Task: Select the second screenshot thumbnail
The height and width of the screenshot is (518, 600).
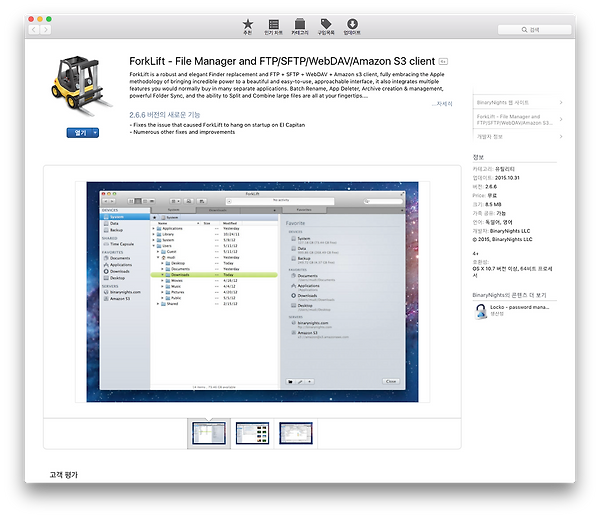Action: (252, 433)
